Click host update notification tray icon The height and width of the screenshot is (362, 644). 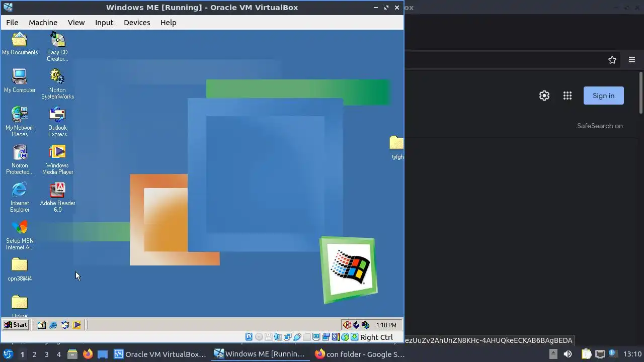(x=612, y=354)
